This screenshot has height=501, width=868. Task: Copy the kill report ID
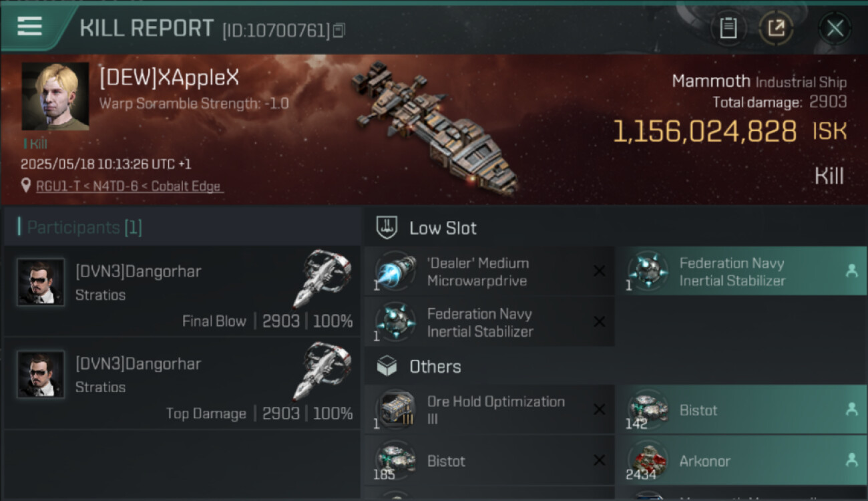[339, 30]
